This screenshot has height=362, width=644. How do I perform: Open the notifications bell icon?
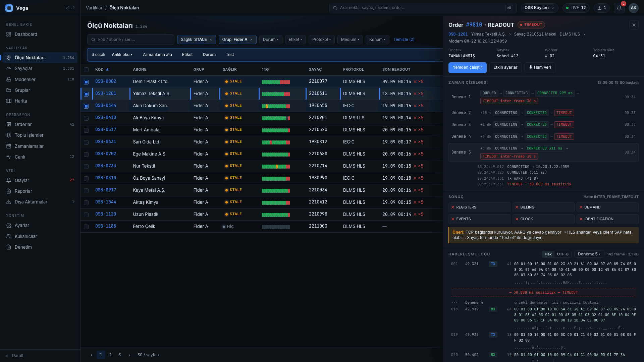(x=619, y=8)
